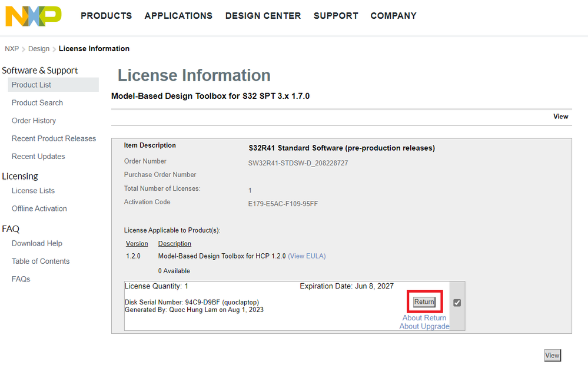Open Table of Contents page
This screenshot has width=588, height=378.
pyautogui.click(x=41, y=261)
